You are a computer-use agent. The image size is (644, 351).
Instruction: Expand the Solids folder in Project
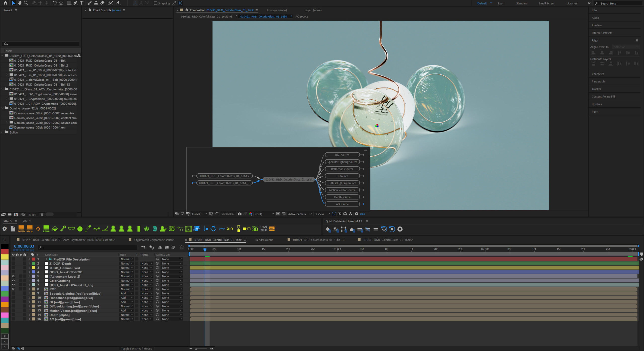(x=3, y=132)
